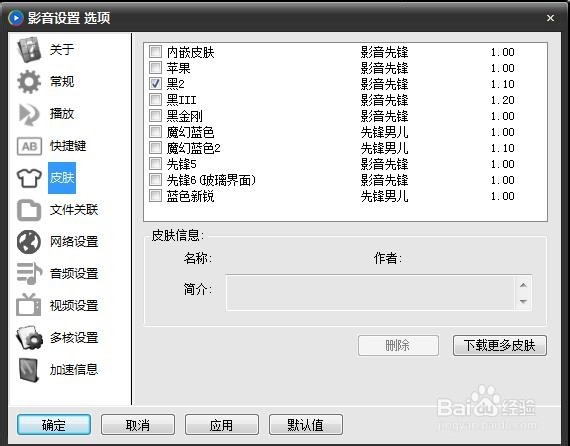Click the 快捷键 AB keyboard icon

(x=29, y=146)
